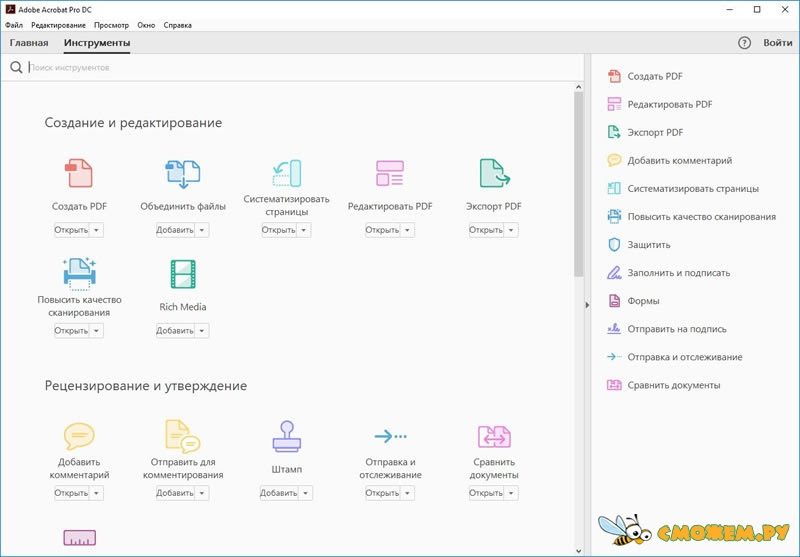This screenshot has width=800, height=557.
Task: Click Добавить button under Rich Media
Action: pos(176,331)
